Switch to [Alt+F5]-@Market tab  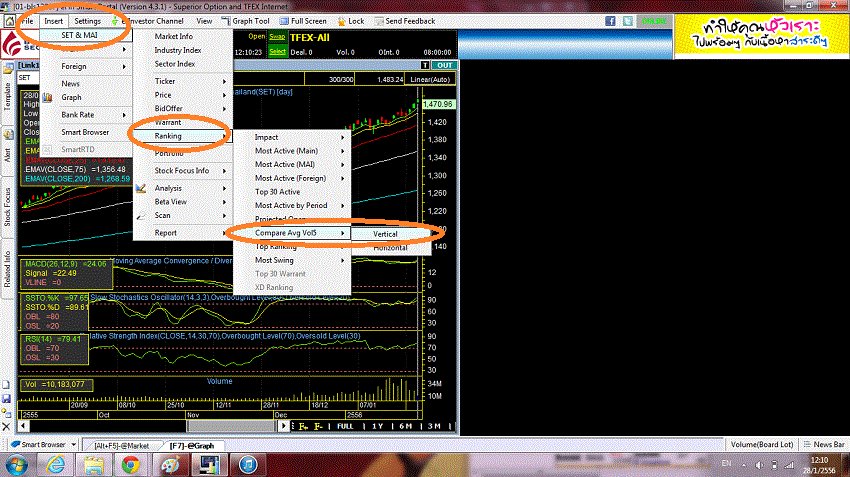pyautogui.click(x=121, y=446)
